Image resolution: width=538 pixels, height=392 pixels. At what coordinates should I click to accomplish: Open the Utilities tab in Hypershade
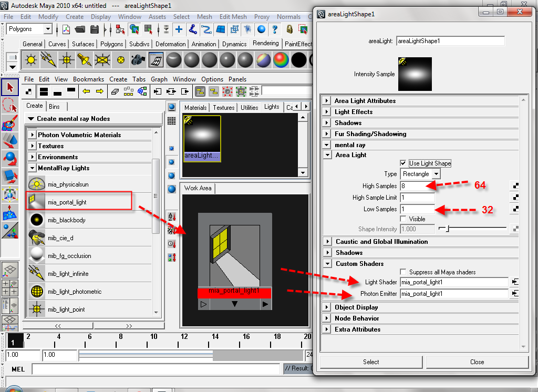[x=249, y=107]
